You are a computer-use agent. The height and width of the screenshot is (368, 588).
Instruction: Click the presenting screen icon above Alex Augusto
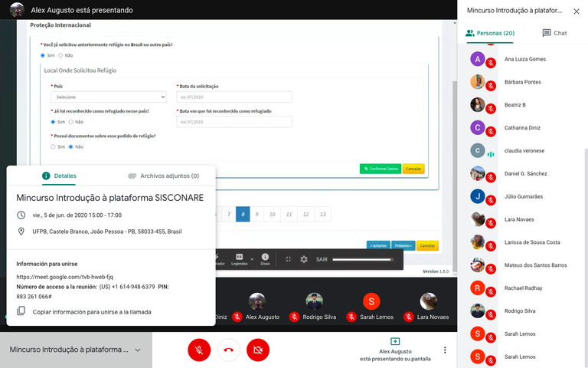pos(395,341)
